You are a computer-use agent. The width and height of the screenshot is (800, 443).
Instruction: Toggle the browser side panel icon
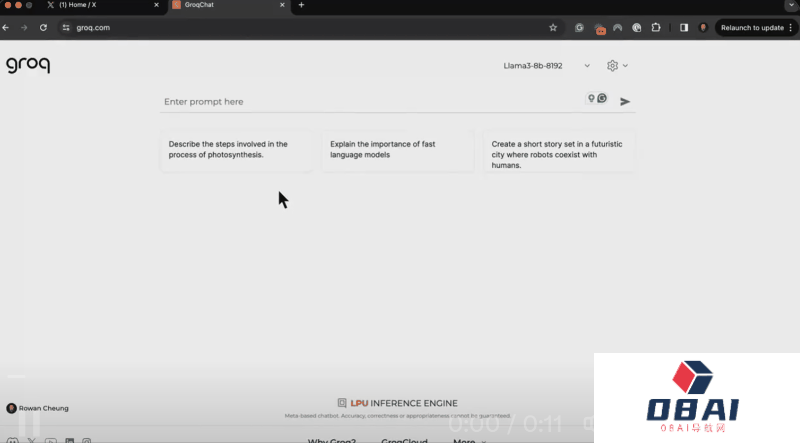click(x=684, y=27)
